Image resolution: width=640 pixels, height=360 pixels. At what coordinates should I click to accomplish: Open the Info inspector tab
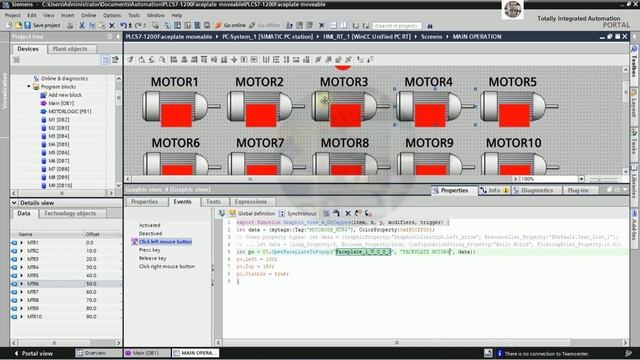[x=494, y=190]
